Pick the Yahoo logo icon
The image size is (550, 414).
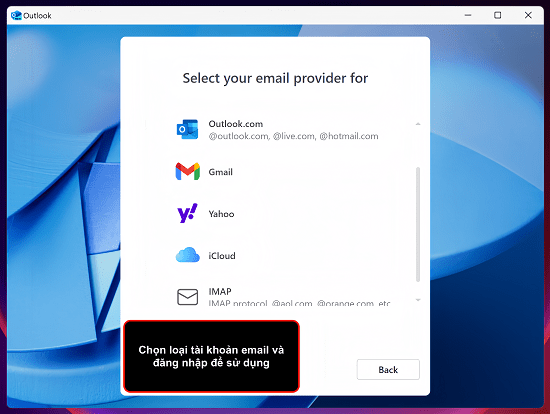[188, 213]
